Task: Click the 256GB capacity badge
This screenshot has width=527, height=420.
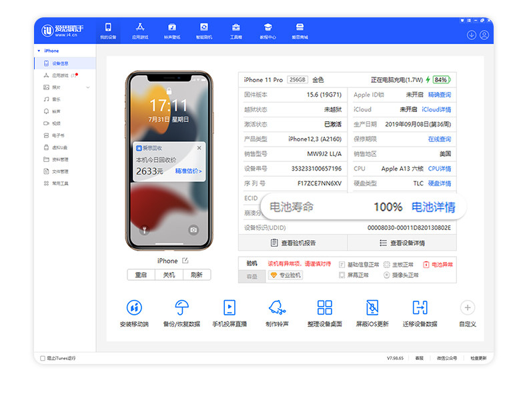Action: [x=297, y=79]
